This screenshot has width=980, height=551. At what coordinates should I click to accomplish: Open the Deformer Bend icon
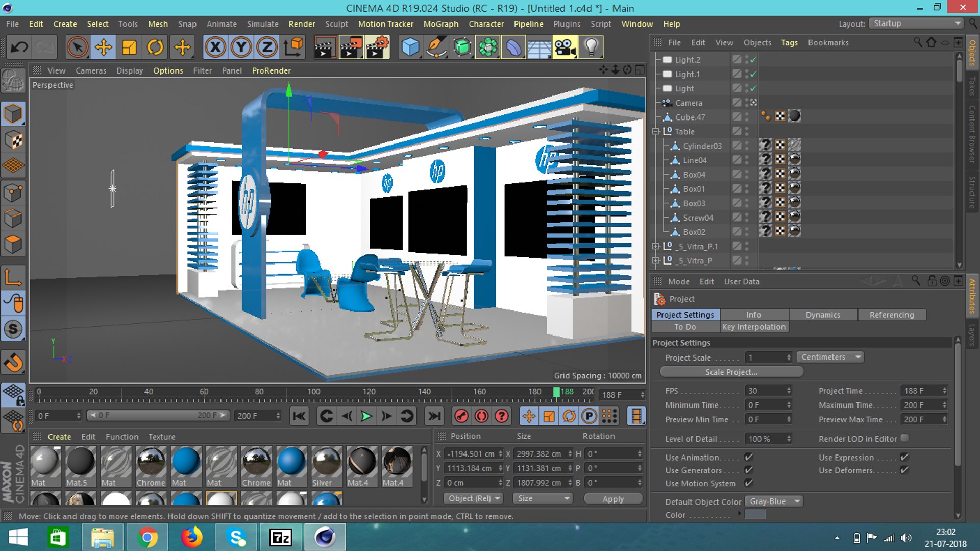[513, 47]
